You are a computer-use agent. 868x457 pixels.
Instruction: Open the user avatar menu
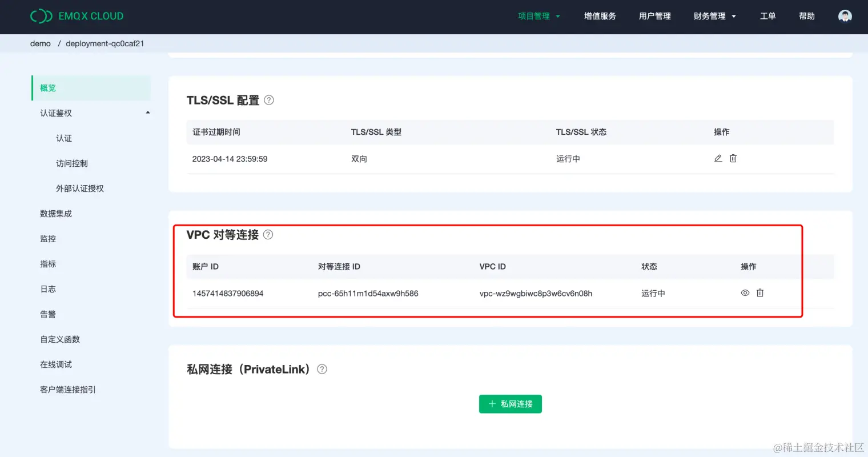coord(845,16)
